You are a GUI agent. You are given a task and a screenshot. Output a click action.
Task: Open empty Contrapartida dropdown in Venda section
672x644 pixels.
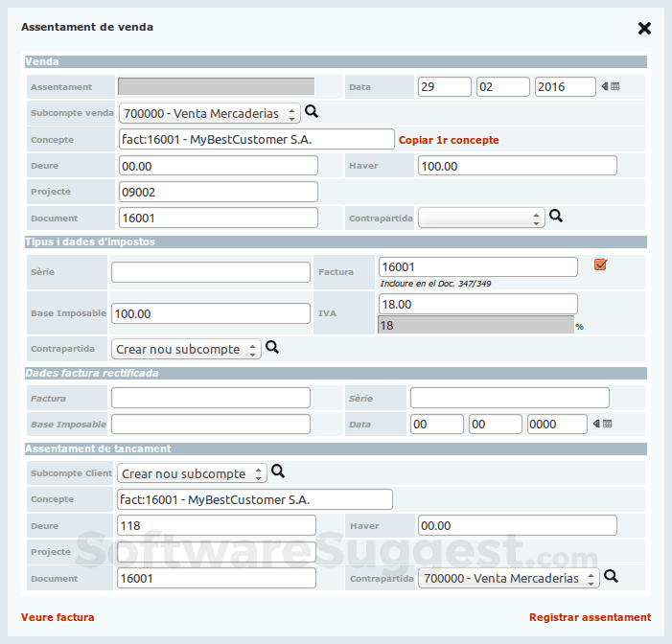(481, 218)
